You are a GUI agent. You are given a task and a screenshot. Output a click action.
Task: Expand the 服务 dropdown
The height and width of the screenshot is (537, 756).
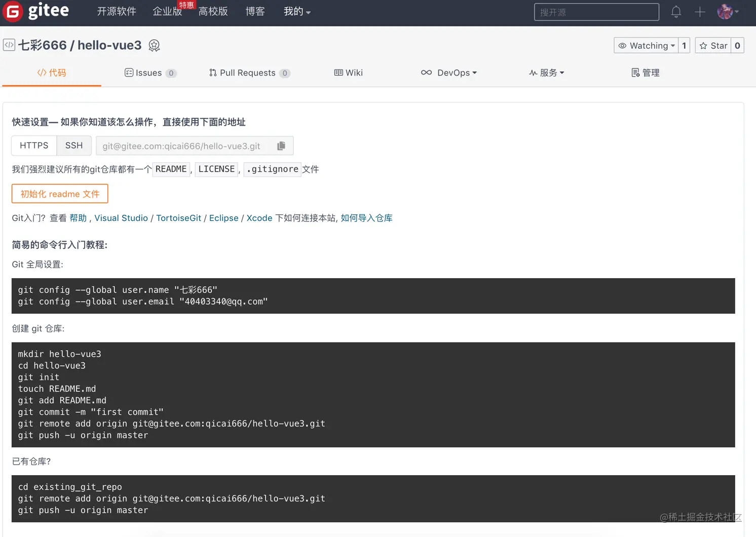(546, 73)
